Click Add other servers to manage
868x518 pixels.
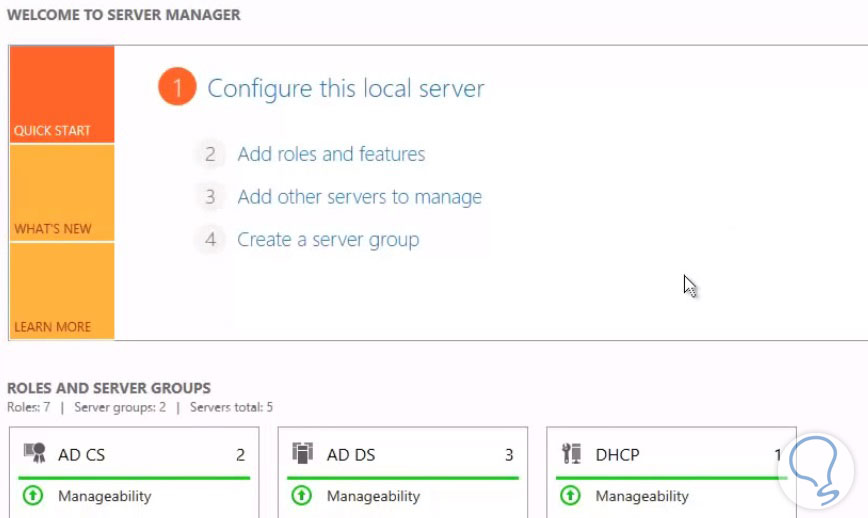click(359, 197)
